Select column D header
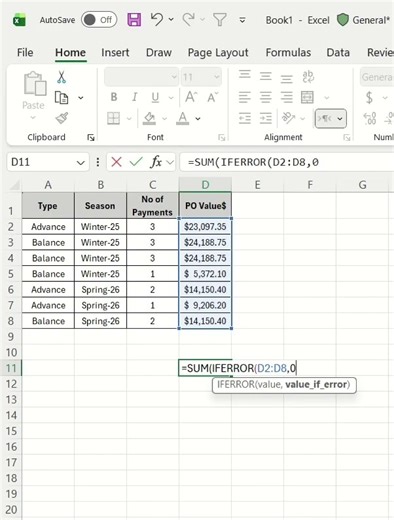The width and height of the screenshot is (394, 520). pos(205,184)
